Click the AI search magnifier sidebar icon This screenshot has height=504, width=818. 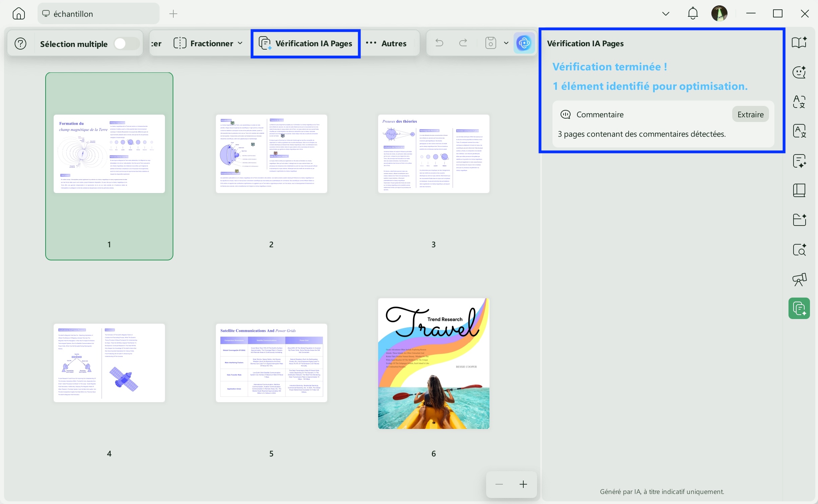799,250
